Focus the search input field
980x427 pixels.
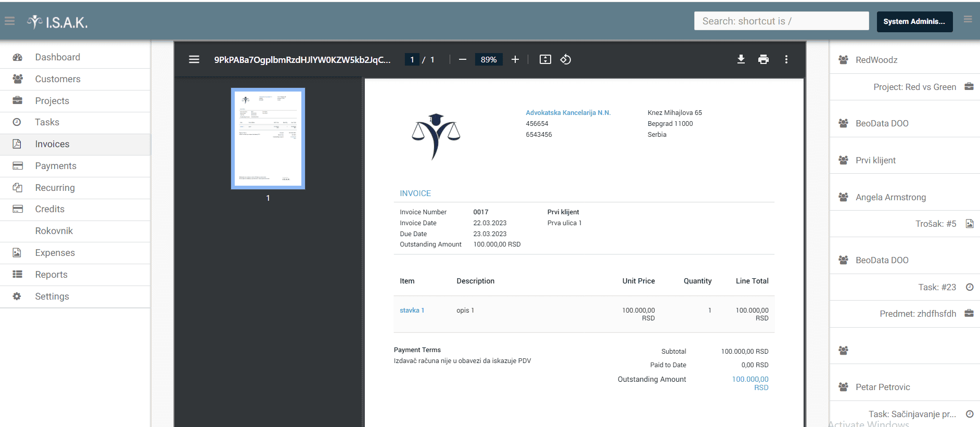coord(781,21)
